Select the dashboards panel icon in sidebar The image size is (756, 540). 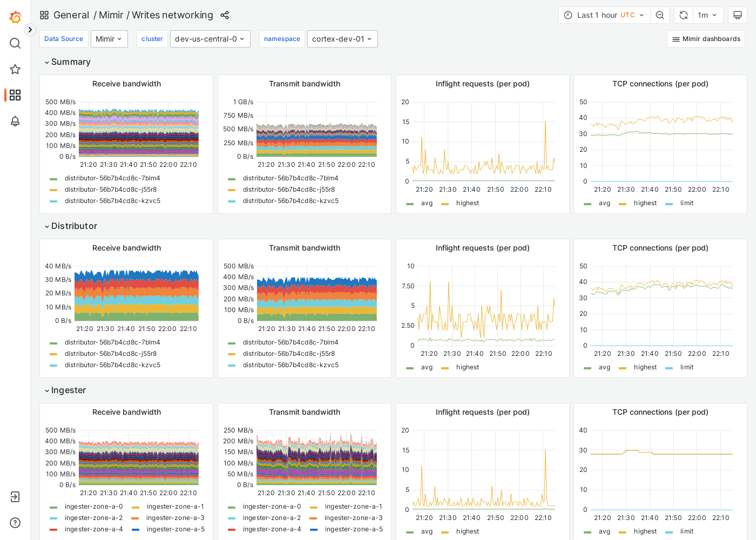click(x=15, y=95)
